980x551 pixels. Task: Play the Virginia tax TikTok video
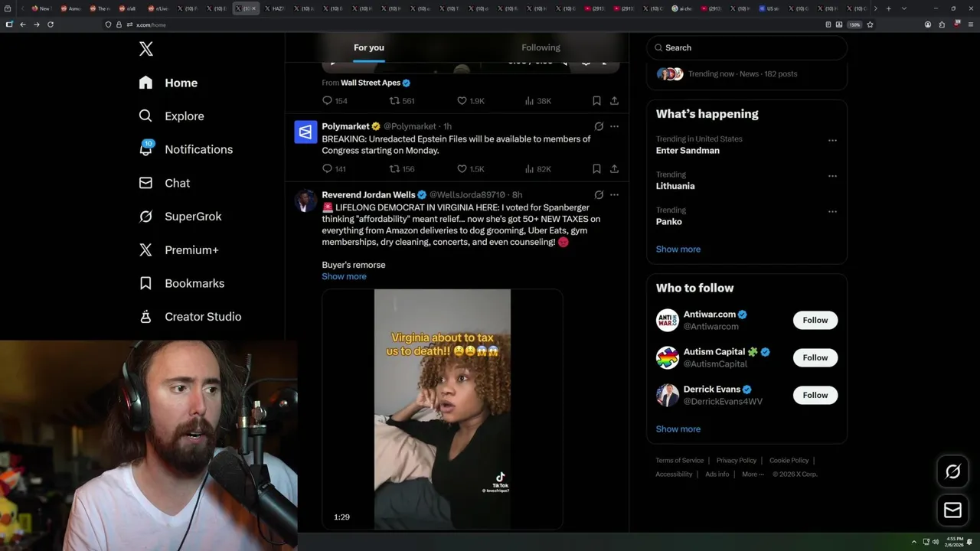(442, 409)
